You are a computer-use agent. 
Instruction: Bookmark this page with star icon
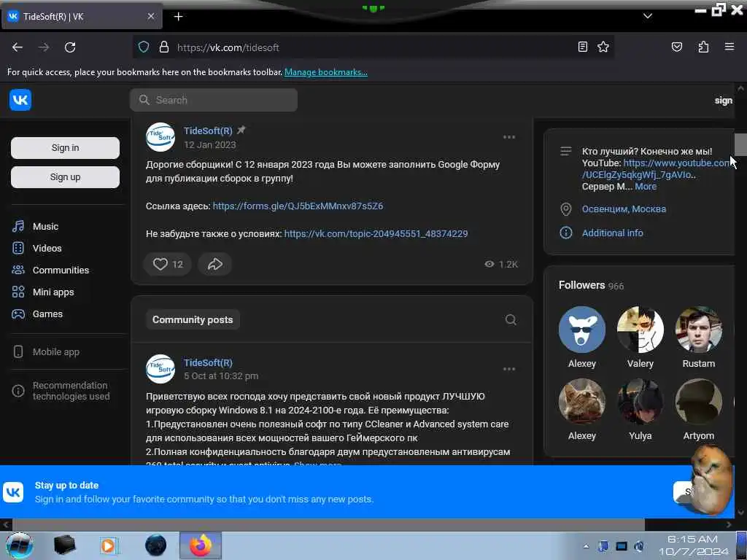(x=603, y=47)
